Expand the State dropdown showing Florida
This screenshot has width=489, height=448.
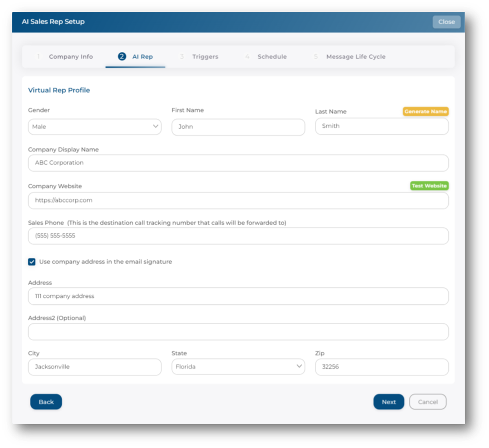(238, 366)
